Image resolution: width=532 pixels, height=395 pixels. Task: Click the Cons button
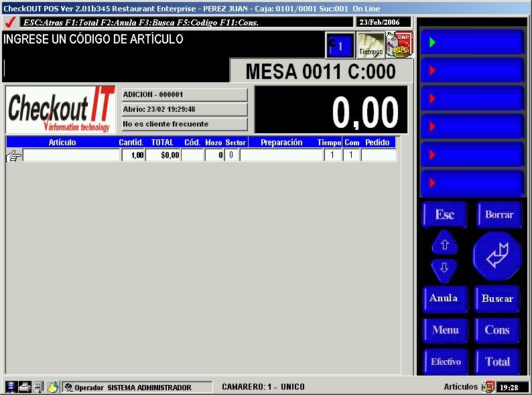click(x=497, y=330)
